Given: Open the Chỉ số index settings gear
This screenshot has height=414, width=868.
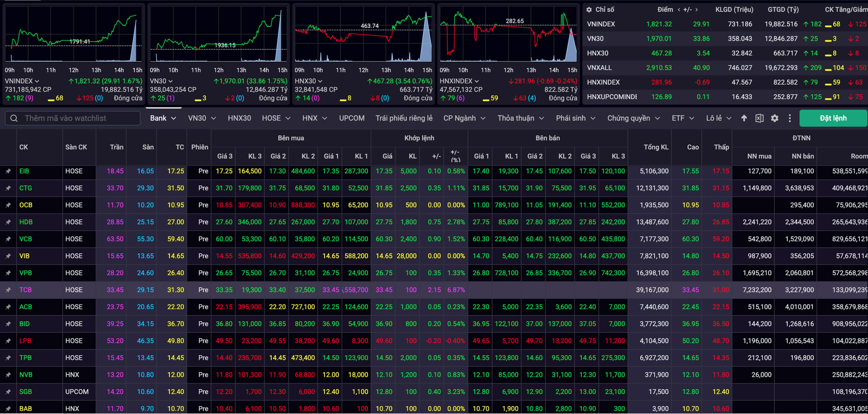Looking at the screenshot, I should tap(589, 10).
